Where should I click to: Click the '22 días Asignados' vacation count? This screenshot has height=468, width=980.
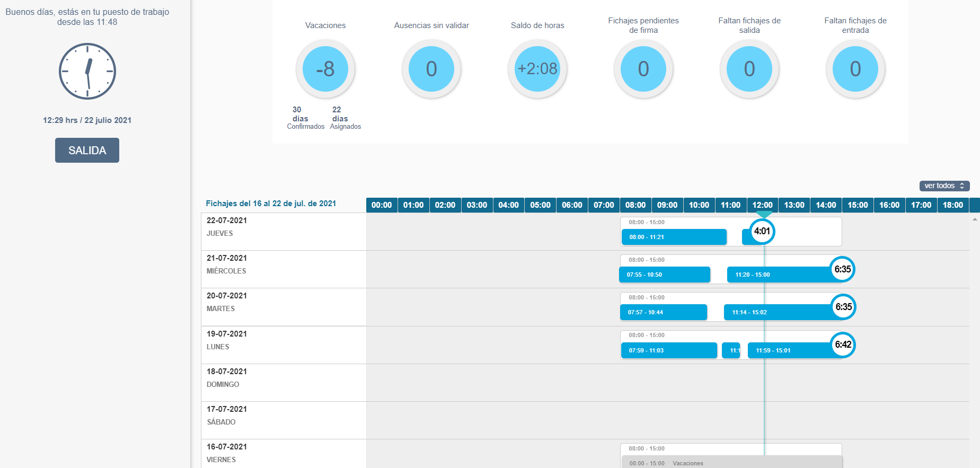pyautogui.click(x=345, y=118)
